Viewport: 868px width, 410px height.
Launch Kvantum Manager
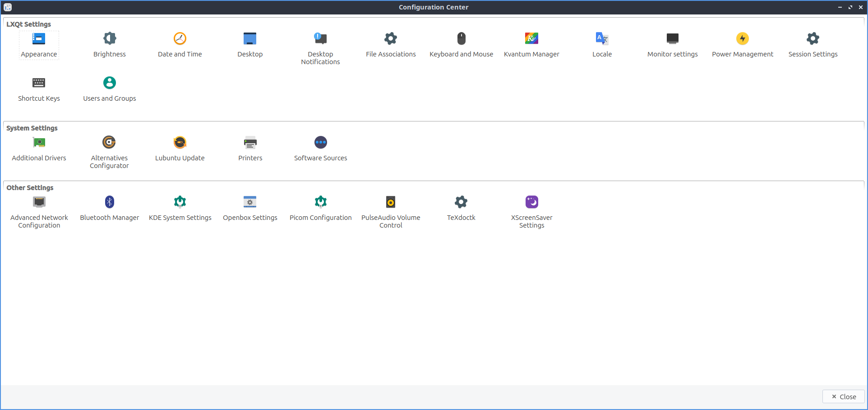[x=531, y=39]
